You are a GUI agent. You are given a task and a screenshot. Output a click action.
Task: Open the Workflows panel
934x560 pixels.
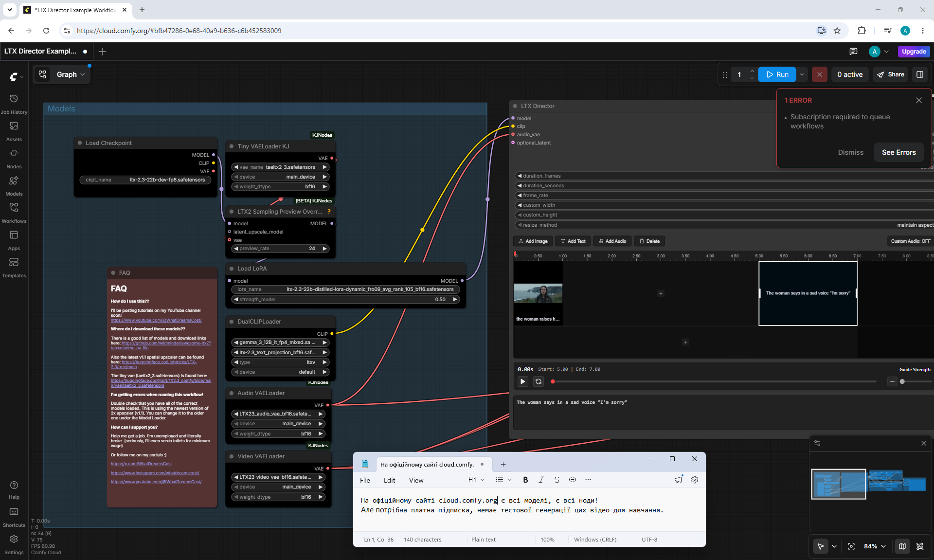point(14,213)
